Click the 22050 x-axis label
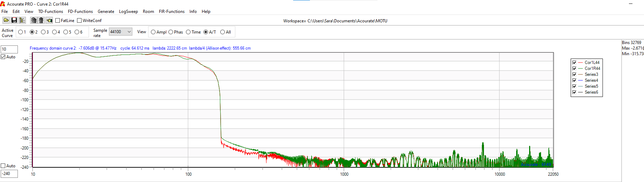Viewport: 644px width, 182px height. (553, 174)
